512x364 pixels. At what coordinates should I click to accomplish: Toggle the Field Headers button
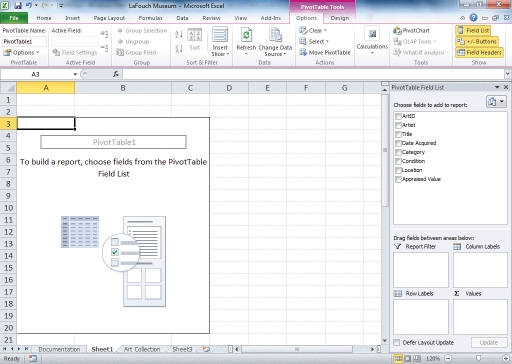[479, 52]
